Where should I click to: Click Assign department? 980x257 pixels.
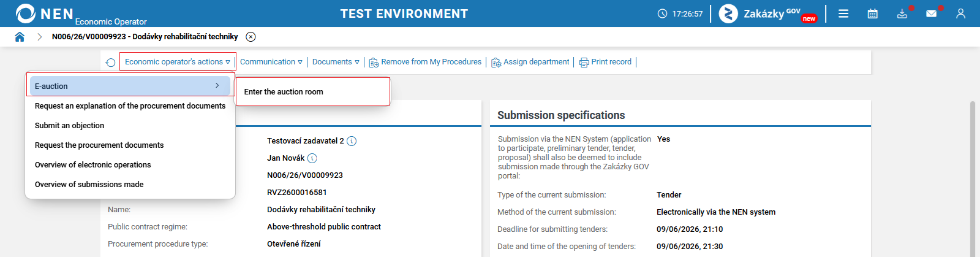(530, 62)
